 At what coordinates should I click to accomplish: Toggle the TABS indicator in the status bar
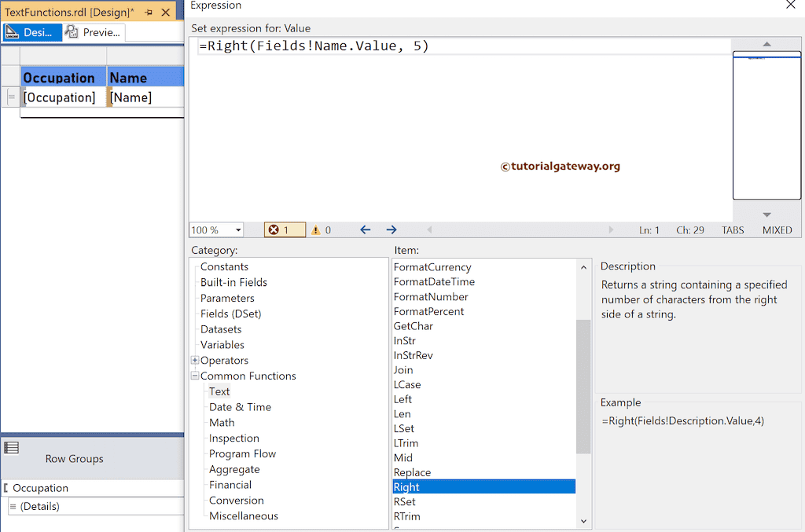pos(732,230)
